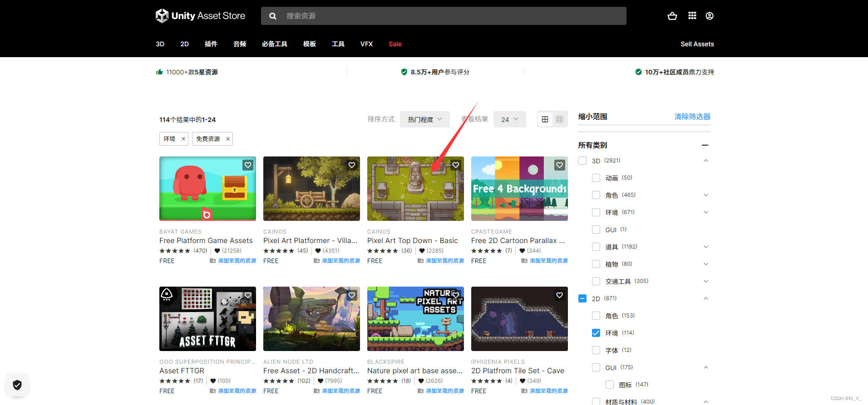Expand the 3D 角色 (465) chevron

click(706, 195)
